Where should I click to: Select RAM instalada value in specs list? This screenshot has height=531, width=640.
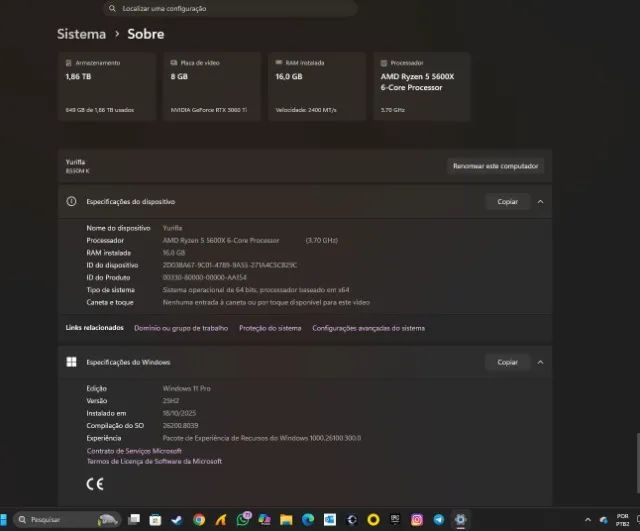(x=173, y=253)
